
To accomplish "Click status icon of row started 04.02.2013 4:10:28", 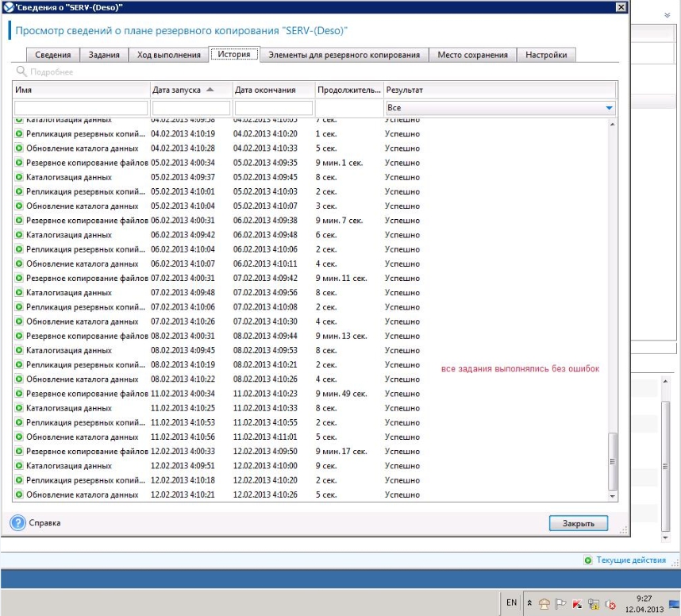I will (19, 148).
